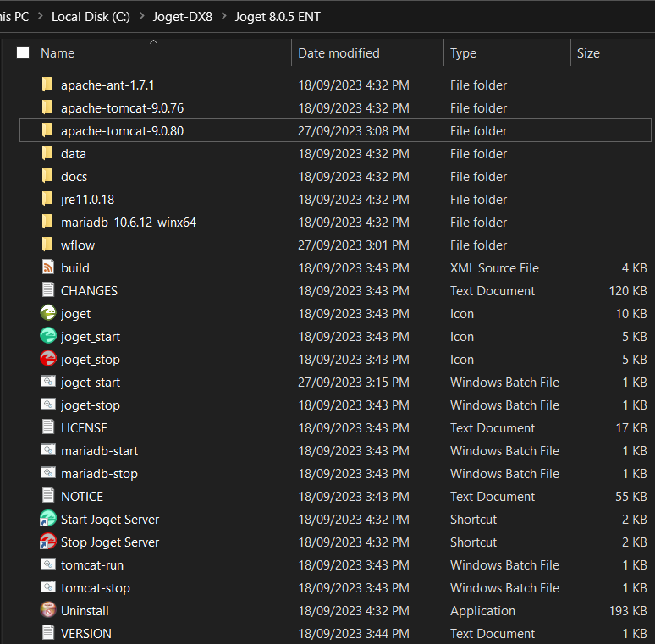Screen dimensions: 655x644
Task: Select the joget-start batch file icon
Action: (x=48, y=382)
